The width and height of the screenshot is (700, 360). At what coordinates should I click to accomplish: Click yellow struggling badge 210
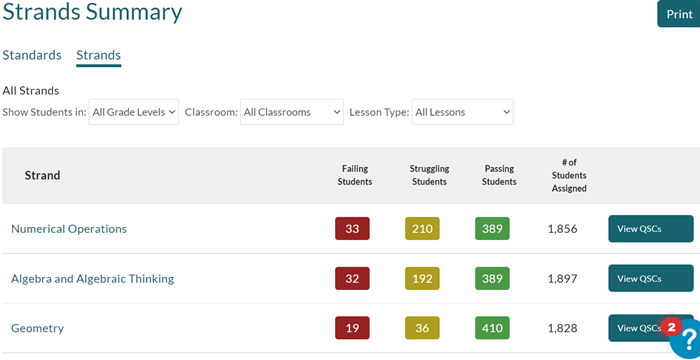tap(422, 229)
